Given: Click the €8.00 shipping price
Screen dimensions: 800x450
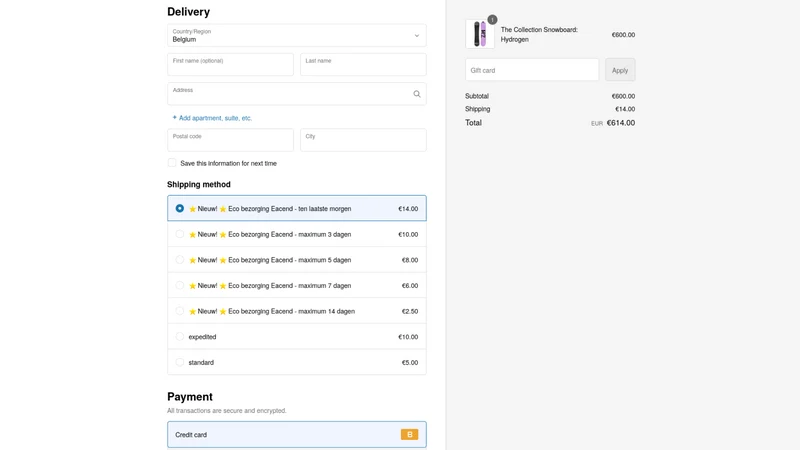Looking at the screenshot, I should coord(410,260).
